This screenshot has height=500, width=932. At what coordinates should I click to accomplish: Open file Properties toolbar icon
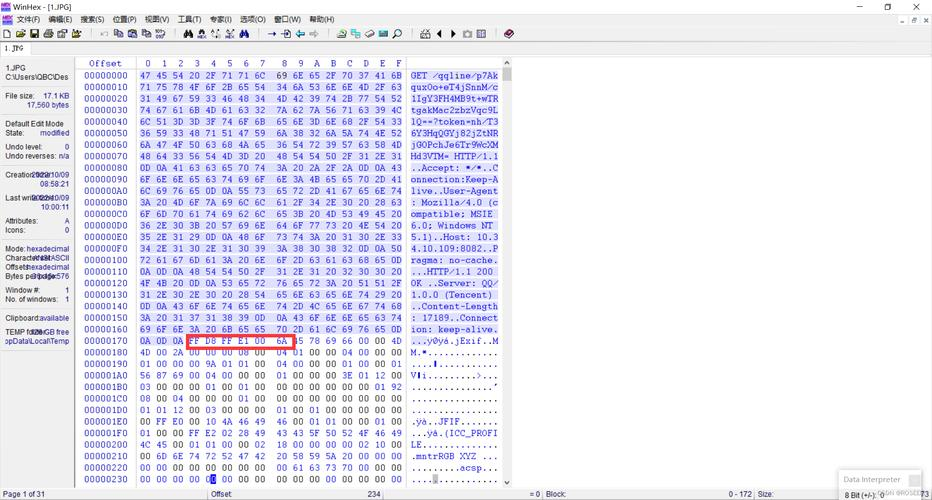62,34
